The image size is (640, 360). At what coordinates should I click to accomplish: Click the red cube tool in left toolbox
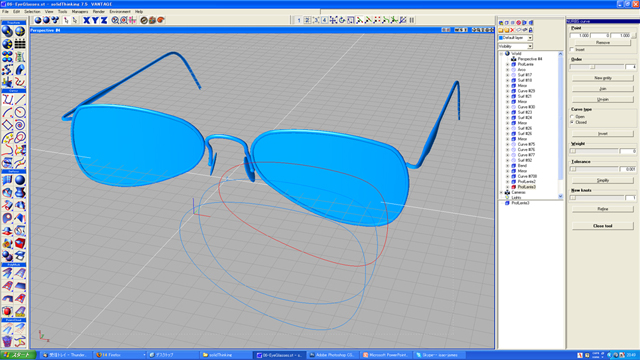click(20, 244)
